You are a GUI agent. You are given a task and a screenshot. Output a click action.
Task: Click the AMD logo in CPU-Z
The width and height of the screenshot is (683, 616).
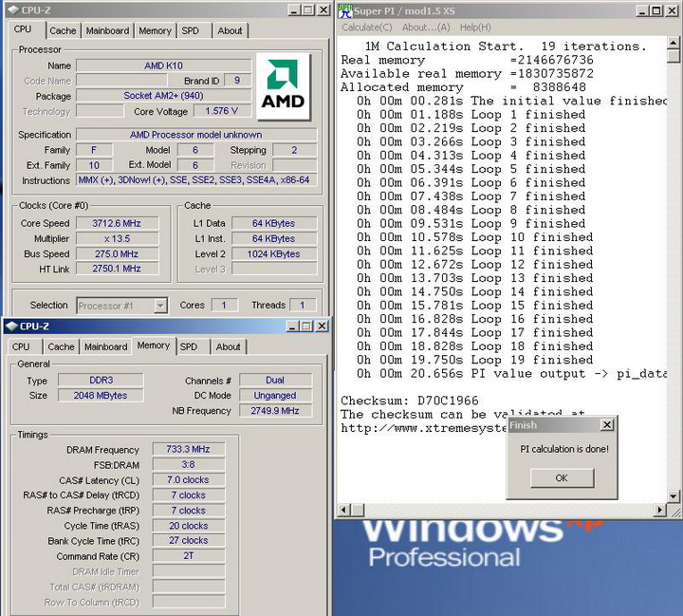(x=283, y=86)
